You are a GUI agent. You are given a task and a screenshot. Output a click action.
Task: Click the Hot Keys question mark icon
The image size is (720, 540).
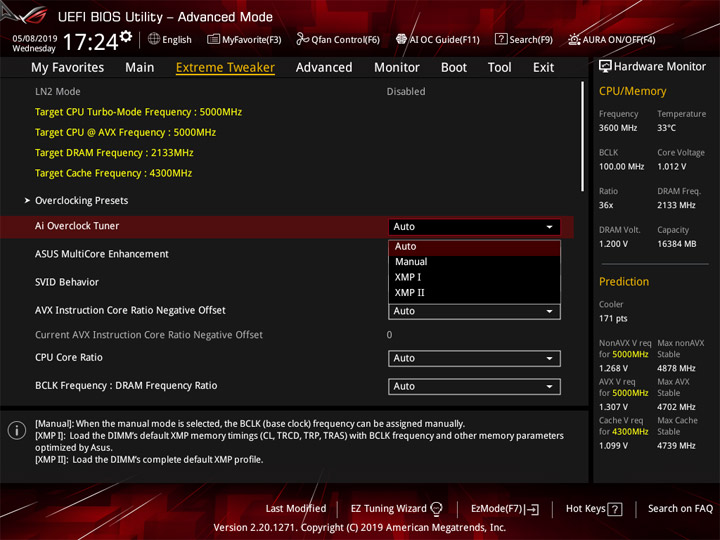[x=614, y=509]
